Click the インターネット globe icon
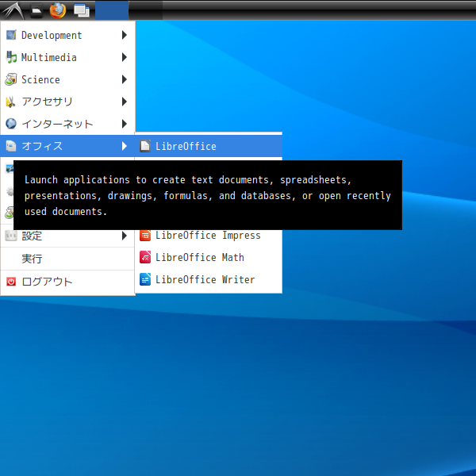This screenshot has height=476, width=476. pos(11,124)
